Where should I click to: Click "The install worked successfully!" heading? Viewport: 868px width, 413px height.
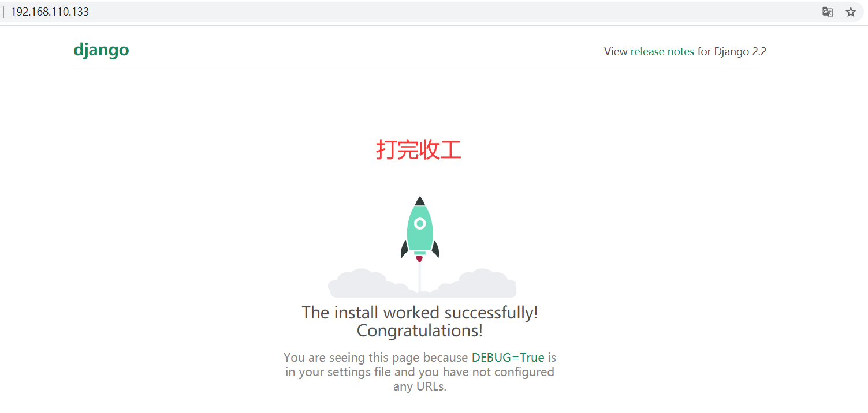[420, 313]
